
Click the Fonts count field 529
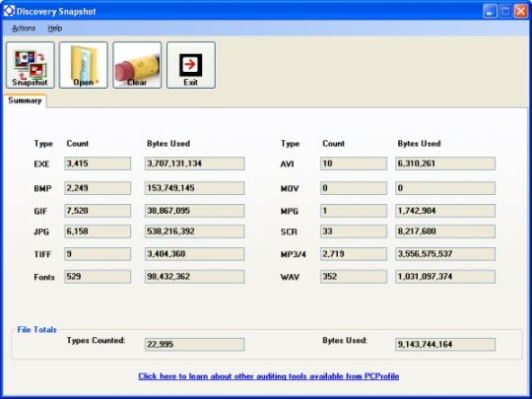coord(98,277)
